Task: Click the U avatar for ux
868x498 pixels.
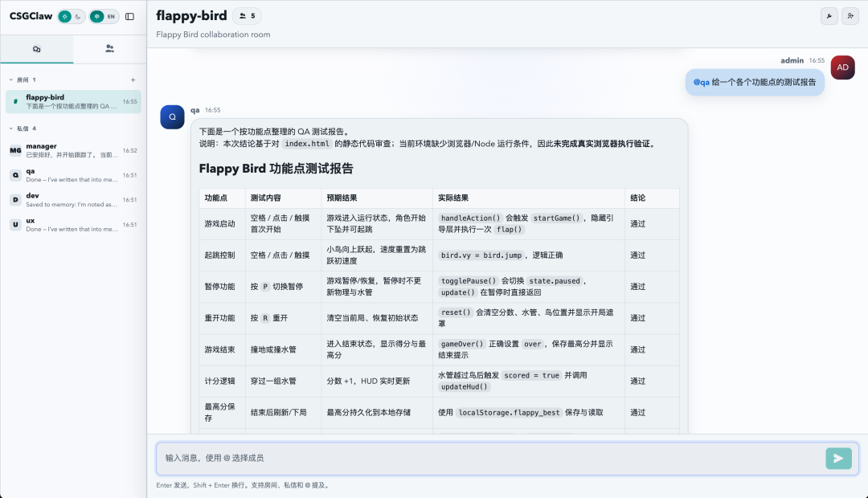Action: pyautogui.click(x=15, y=225)
